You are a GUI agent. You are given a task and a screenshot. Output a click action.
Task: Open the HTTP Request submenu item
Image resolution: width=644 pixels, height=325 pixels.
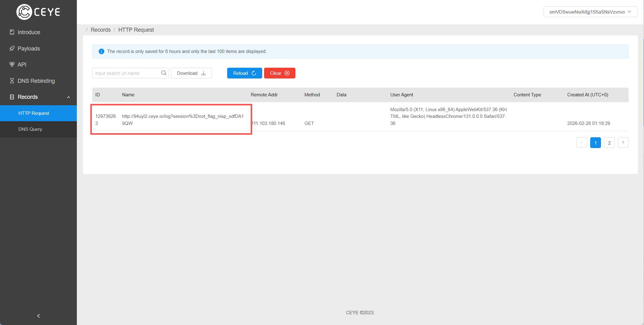tap(34, 113)
